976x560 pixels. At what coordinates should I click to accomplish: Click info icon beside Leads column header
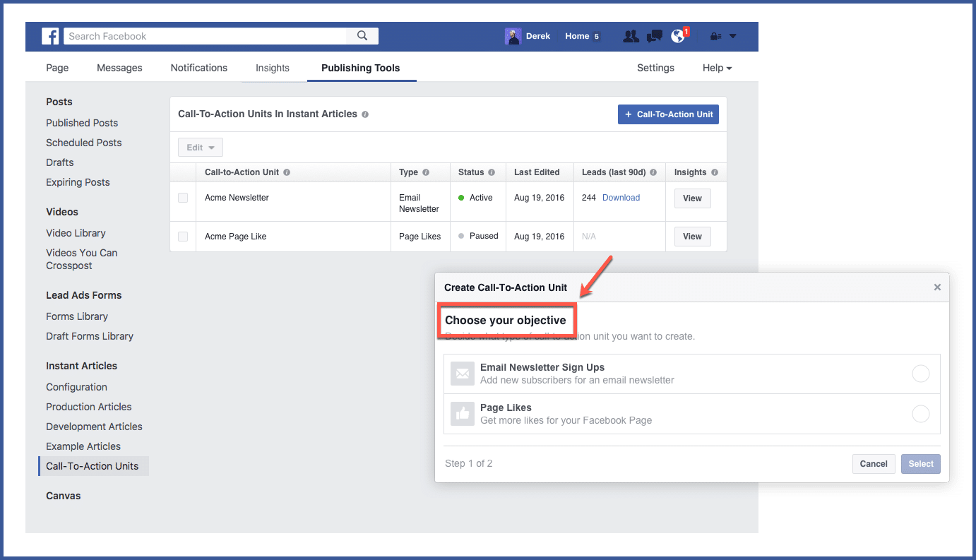[653, 172]
